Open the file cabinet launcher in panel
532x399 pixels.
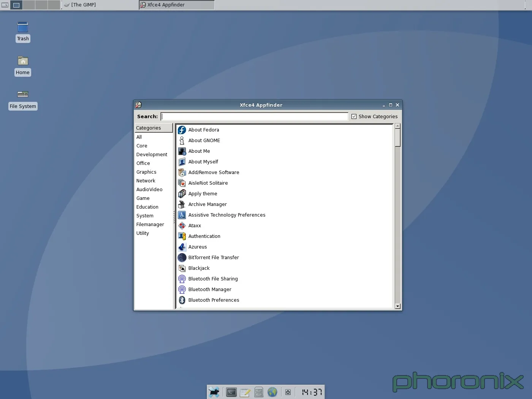pyautogui.click(x=259, y=392)
